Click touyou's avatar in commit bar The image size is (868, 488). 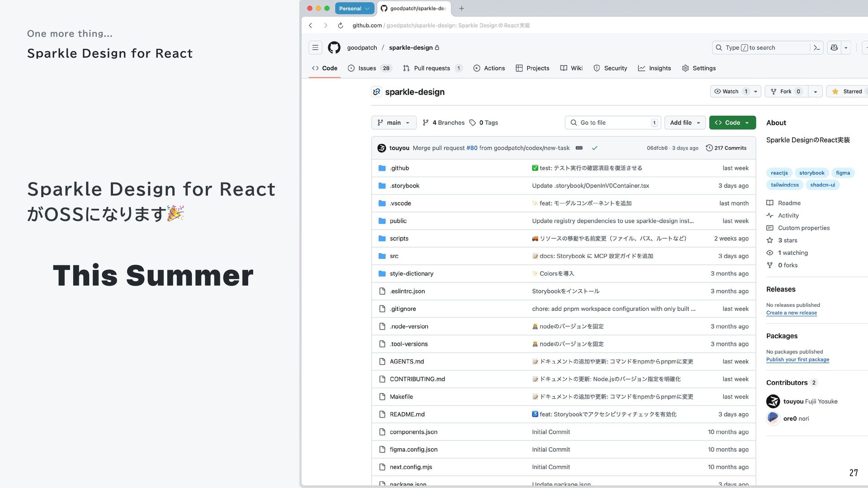click(382, 148)
